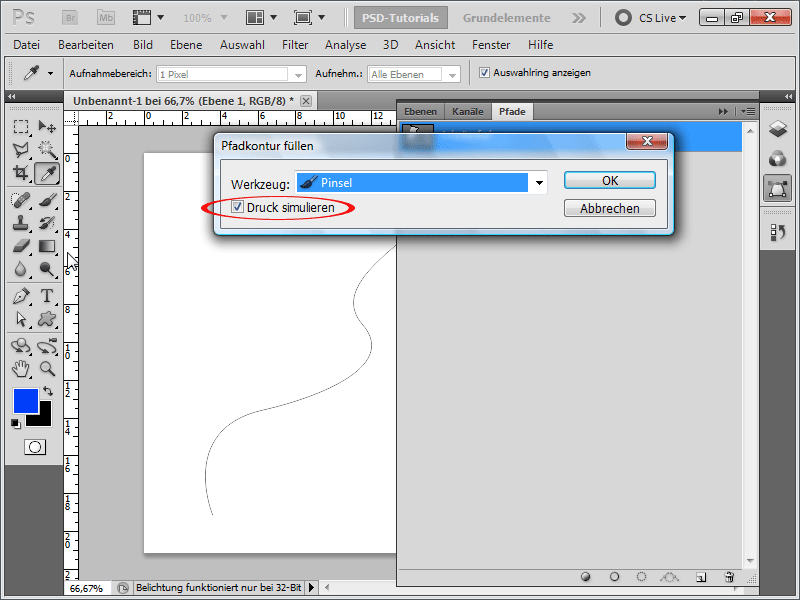Open the Ebene menu
This screenshot has width=800, height=600.
point(186,45)
